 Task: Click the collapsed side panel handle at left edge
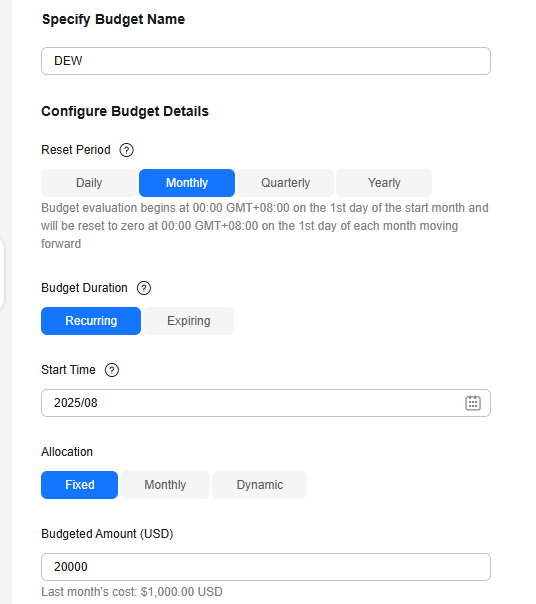click(2, 273)
